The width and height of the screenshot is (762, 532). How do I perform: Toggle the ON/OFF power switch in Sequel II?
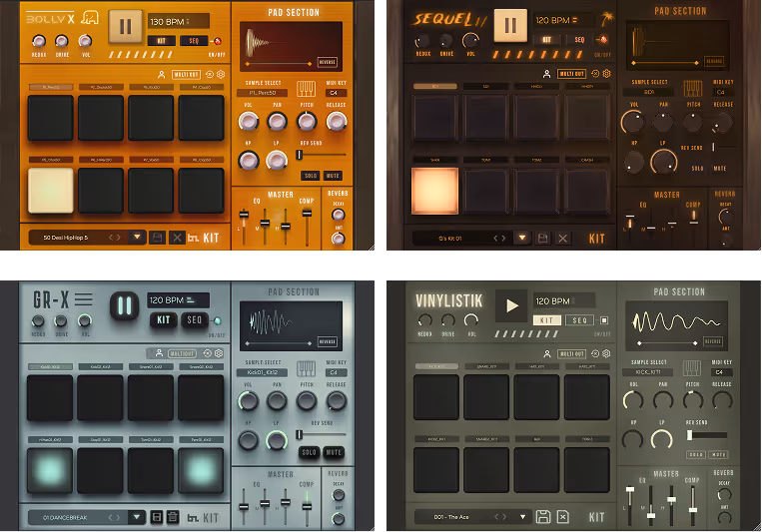pos(603,39)
